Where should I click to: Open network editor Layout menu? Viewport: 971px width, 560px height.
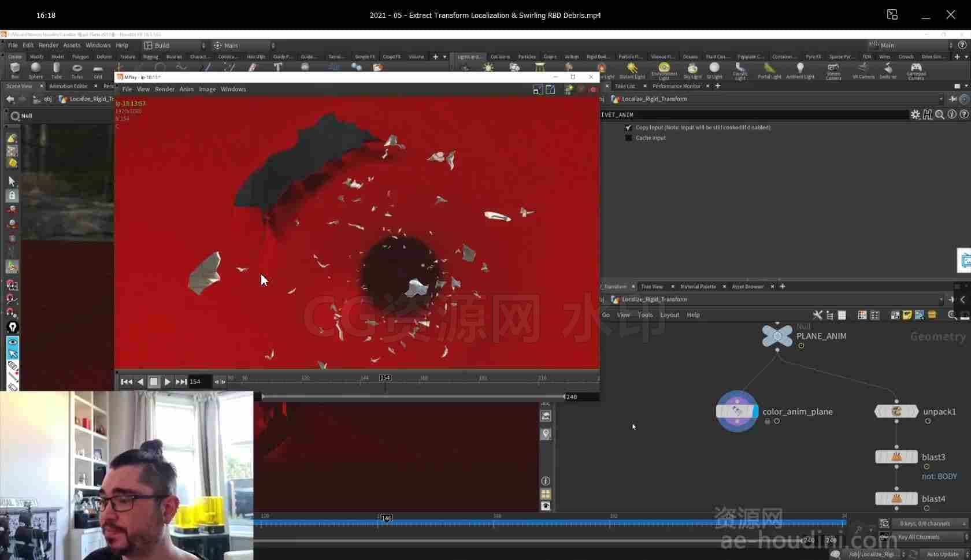click(669, 315)
